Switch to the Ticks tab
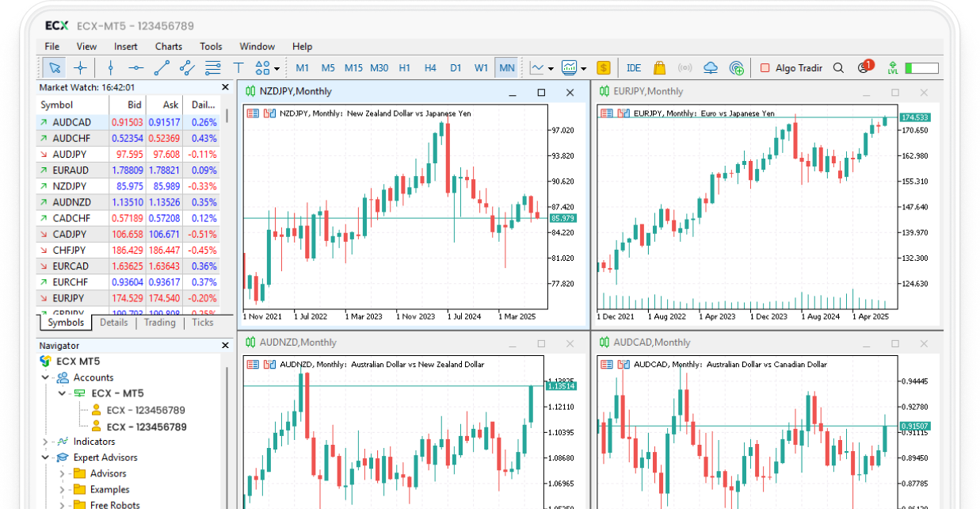The height and width of the screenshot is (509, 980). pyautogui.click(x=203, y=323)
